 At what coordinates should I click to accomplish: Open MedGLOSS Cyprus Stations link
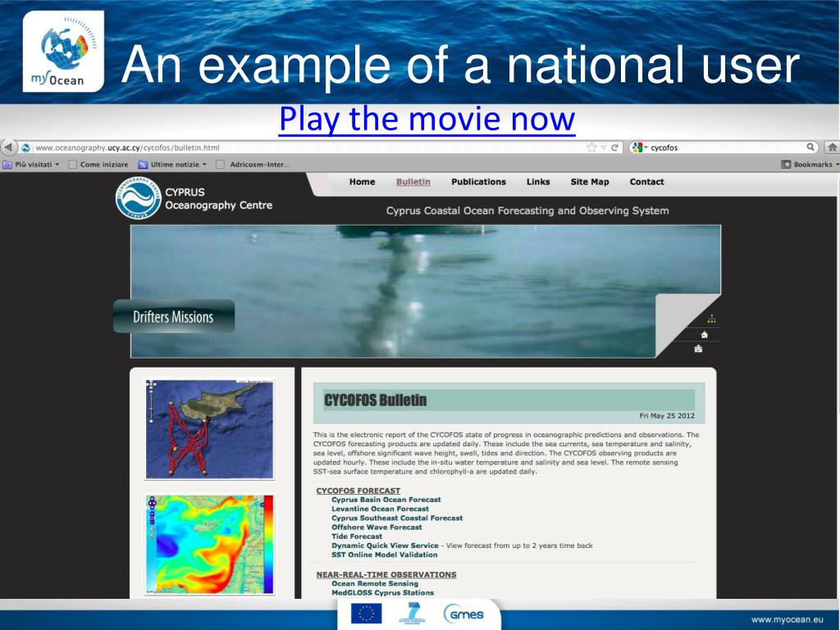pyautogui.click(x=382, y=592)
